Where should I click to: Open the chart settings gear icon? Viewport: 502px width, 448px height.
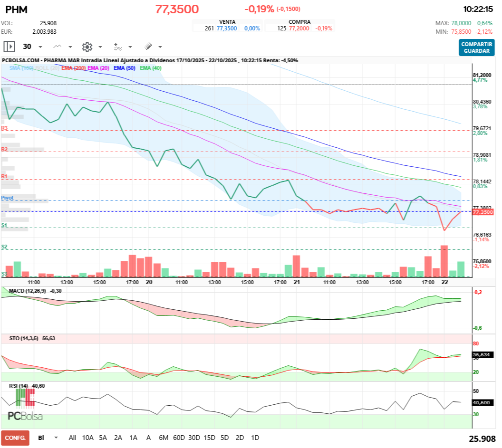pos(87,47)
